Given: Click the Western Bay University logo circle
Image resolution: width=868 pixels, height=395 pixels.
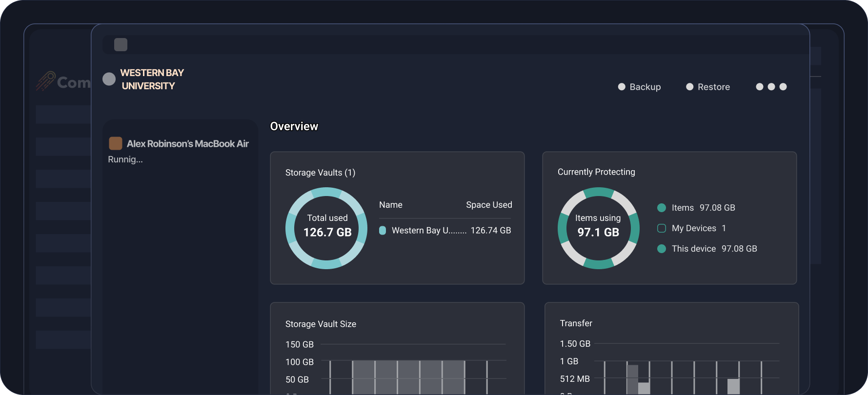Looking at the screenshot, I should (109, 79).
